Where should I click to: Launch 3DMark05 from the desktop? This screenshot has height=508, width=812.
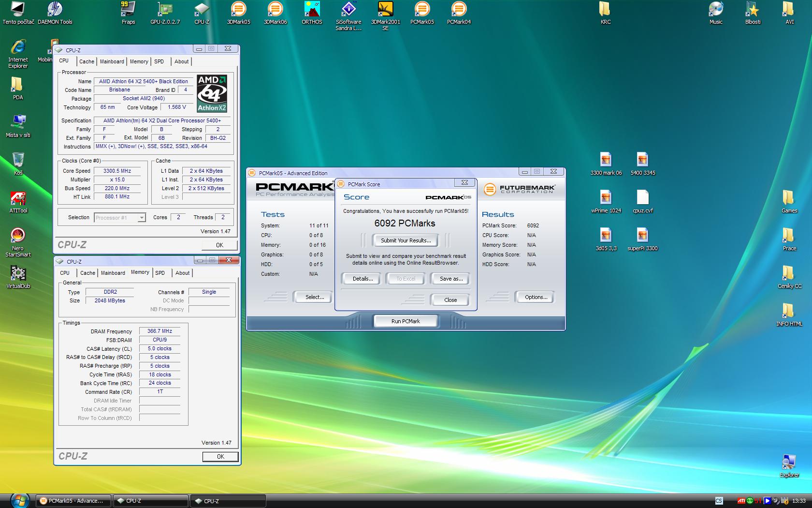coord(238,13)
